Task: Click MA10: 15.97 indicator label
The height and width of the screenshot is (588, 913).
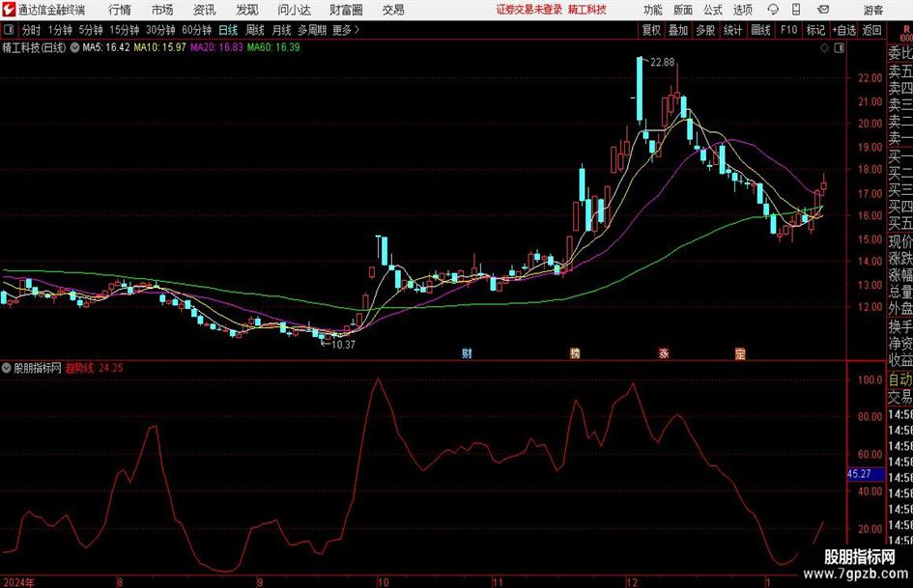Action: tap(159, 47)
